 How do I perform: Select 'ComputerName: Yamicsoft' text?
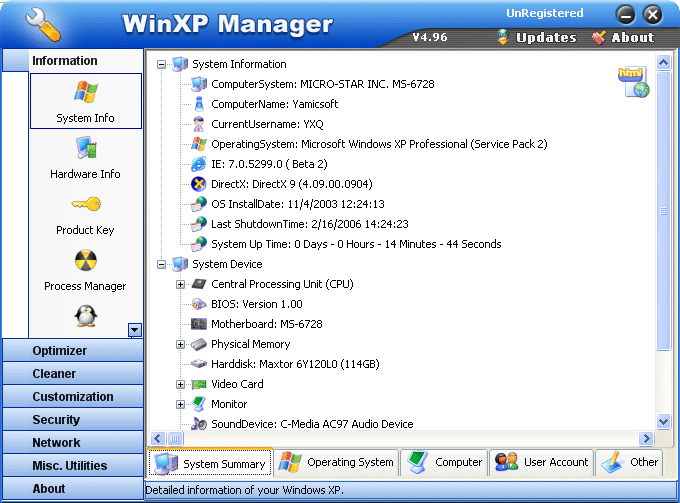[x=275, y=104]
